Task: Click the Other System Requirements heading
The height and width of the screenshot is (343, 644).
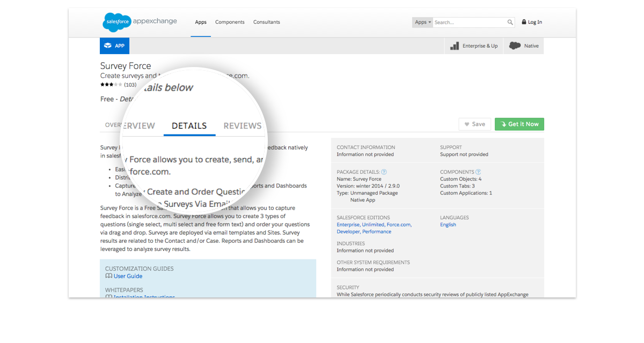Action: pos(374,263)
